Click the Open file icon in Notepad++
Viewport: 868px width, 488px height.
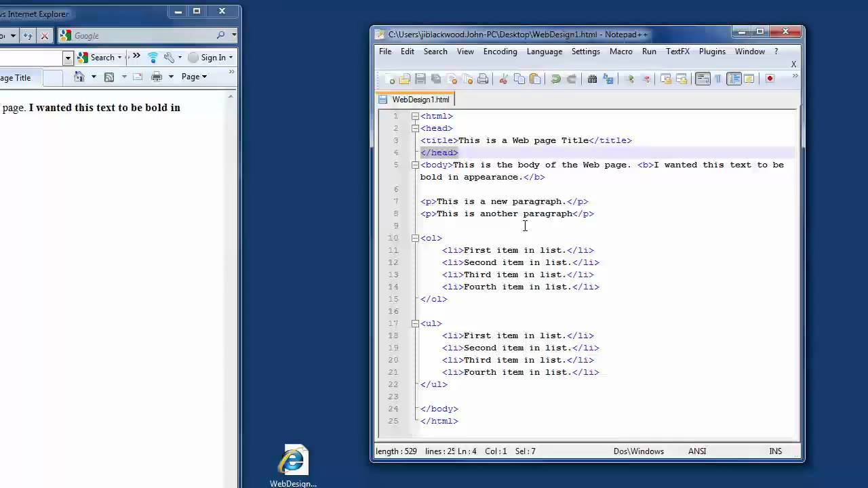405,79
